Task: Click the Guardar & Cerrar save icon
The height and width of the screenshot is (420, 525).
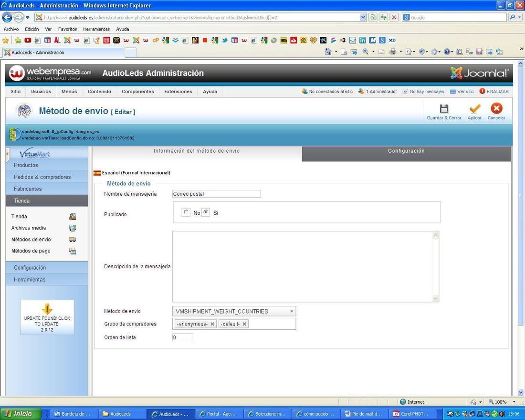Action: point(444,109)
